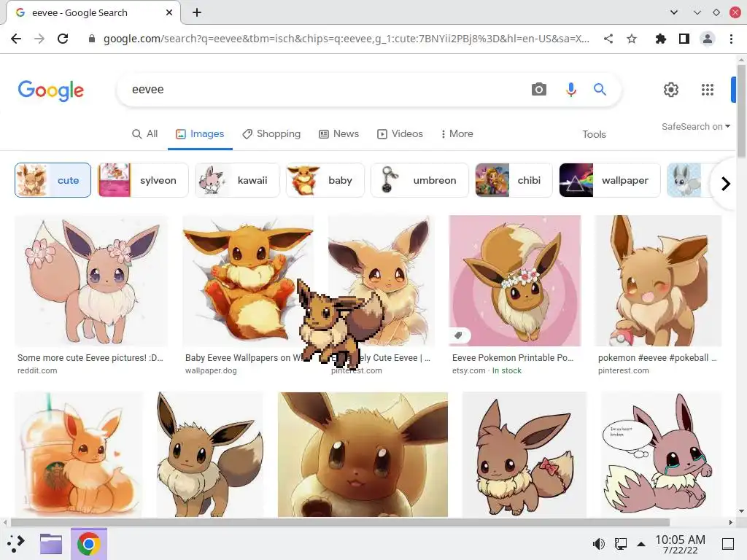This screenshot has height=560, width=747.
Task: Open the eevee pokeball pinterest image
Action: click(659, 281)
